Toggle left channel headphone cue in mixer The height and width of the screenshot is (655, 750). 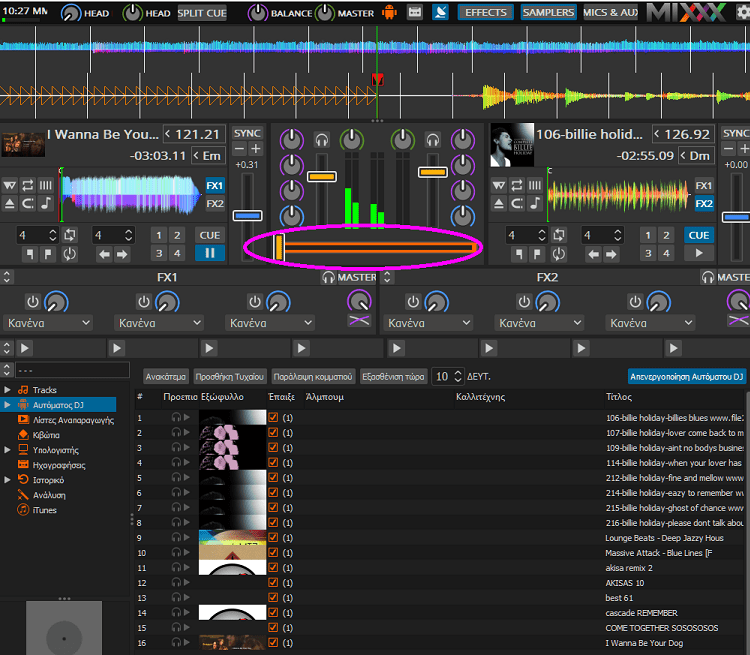pos(322,140)
